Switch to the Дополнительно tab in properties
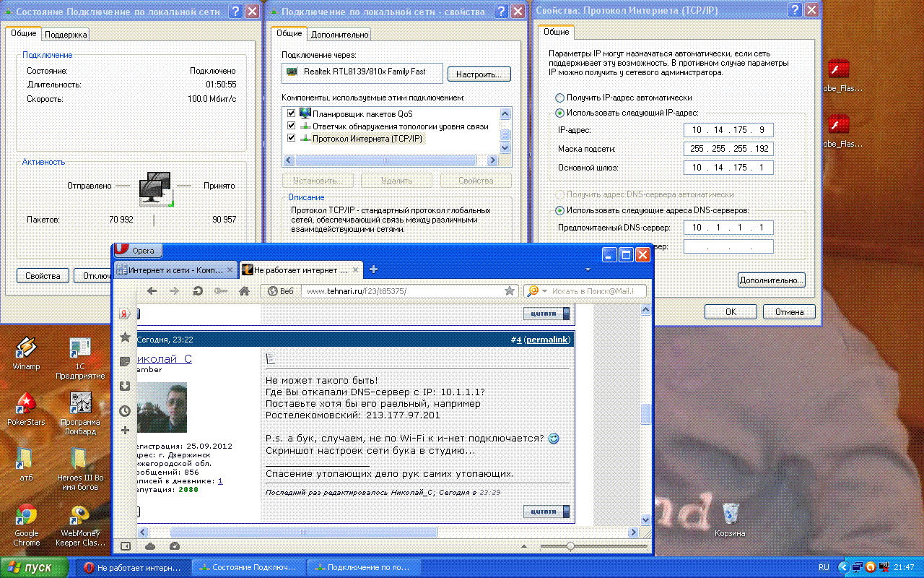Viewport: 924px width, 578px height. (x=340, y=34)
